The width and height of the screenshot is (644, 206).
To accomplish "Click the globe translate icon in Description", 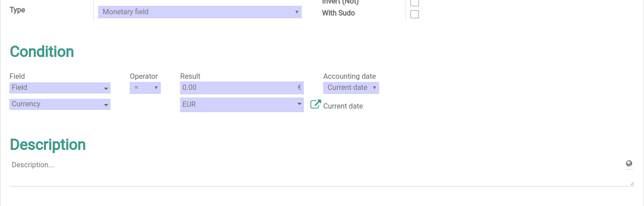I will click(x=629, y=163).
